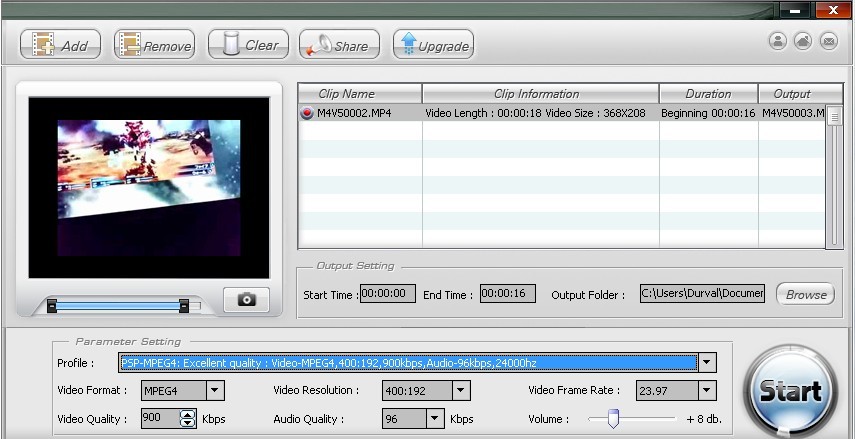
Task: Open the Video Format dropdown
Action: [215, 391]
